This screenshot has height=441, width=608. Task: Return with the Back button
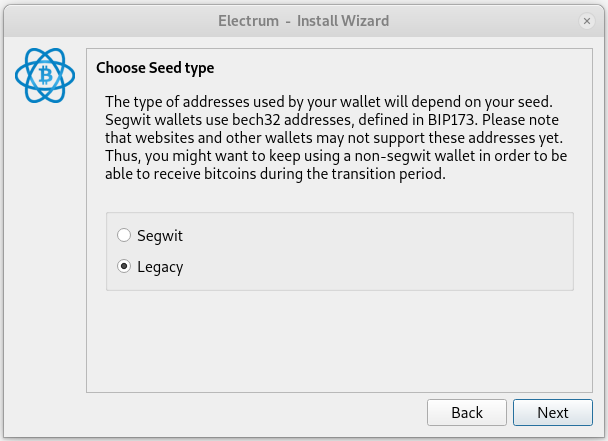tap(467, 412)
